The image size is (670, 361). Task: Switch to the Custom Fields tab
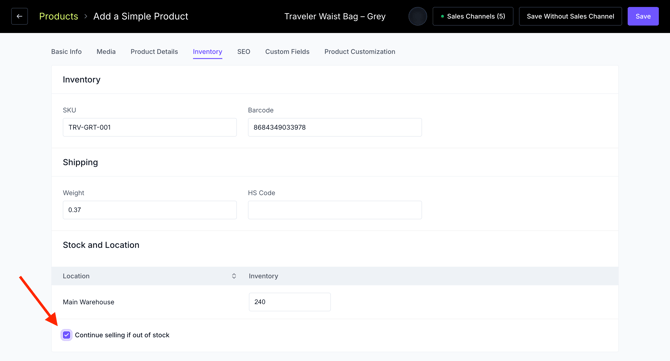[287, 52]
